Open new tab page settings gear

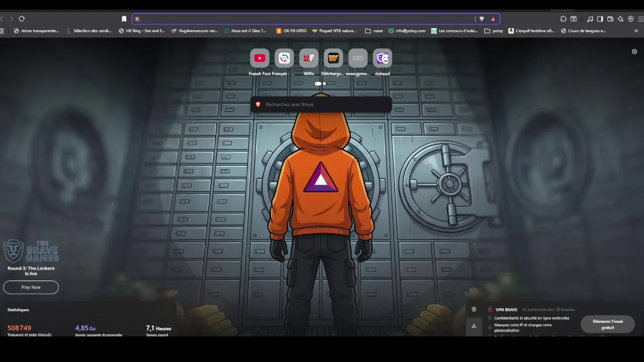pos(634,51)
